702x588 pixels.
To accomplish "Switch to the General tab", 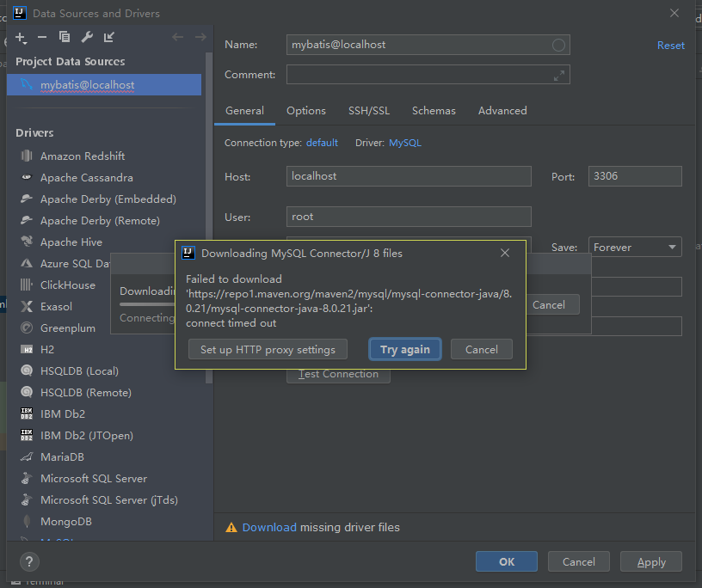I will 244,111.
